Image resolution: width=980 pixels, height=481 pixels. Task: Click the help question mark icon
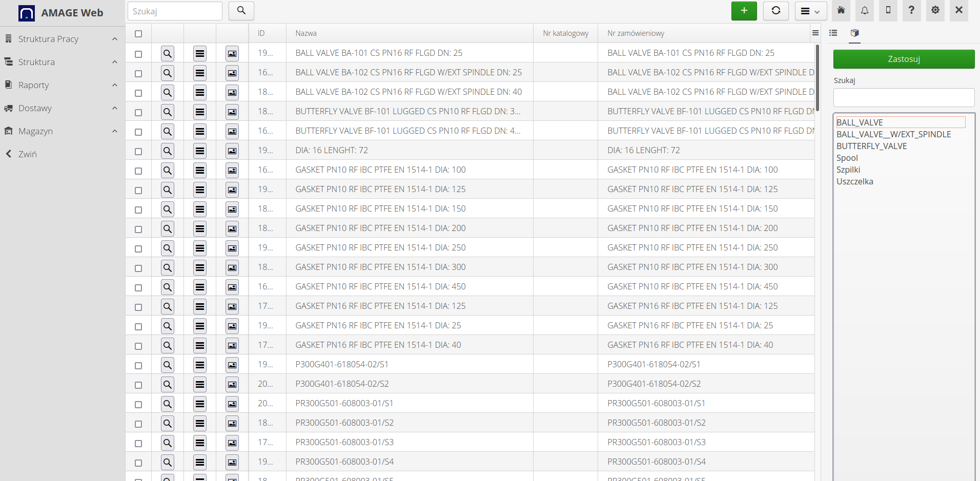[911, 11]
